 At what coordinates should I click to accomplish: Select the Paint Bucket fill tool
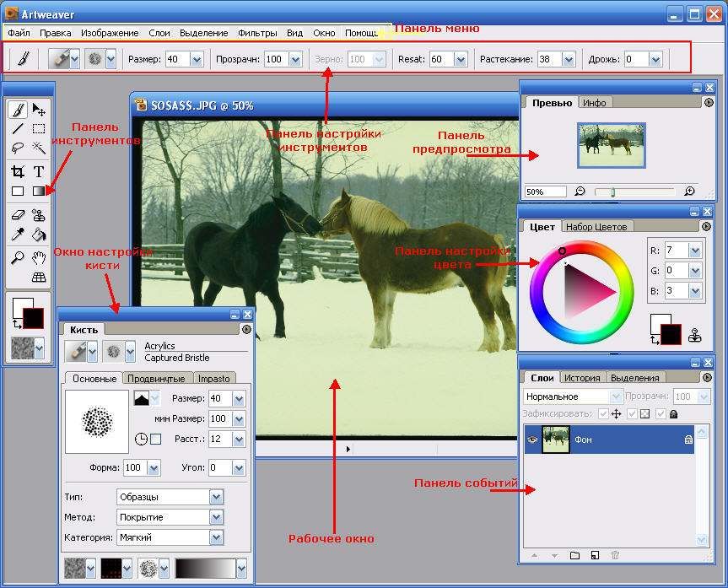click(x=39, y=234)
